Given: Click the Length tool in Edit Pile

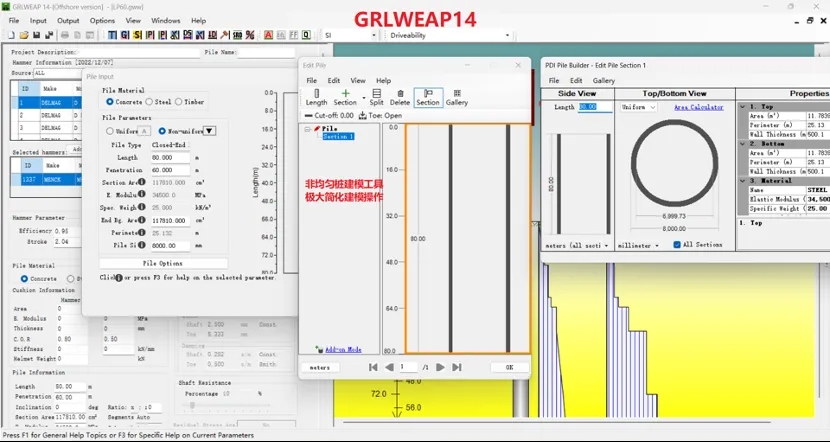Looking at the screenshot, I should 316,97.
